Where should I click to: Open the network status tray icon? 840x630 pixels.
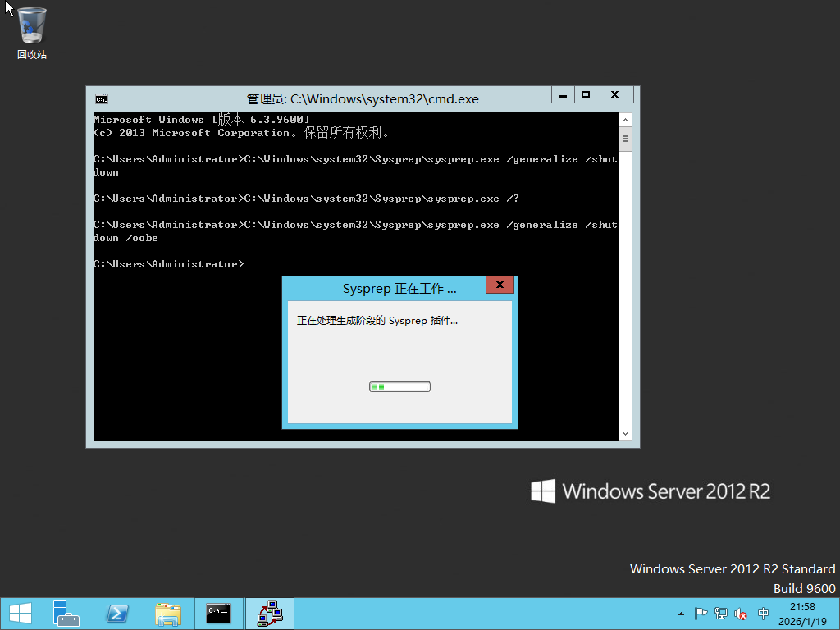(x=721, y=614)
